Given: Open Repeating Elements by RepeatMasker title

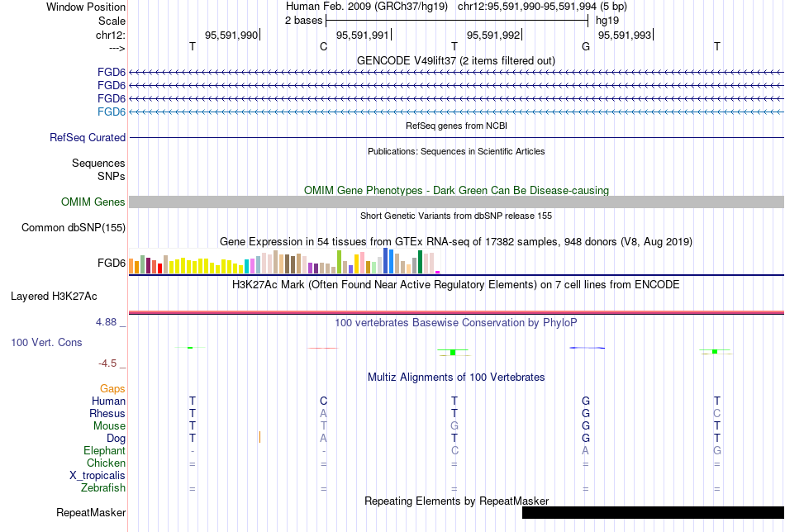Looking at the screenshot, I should (x=456, y=501).
